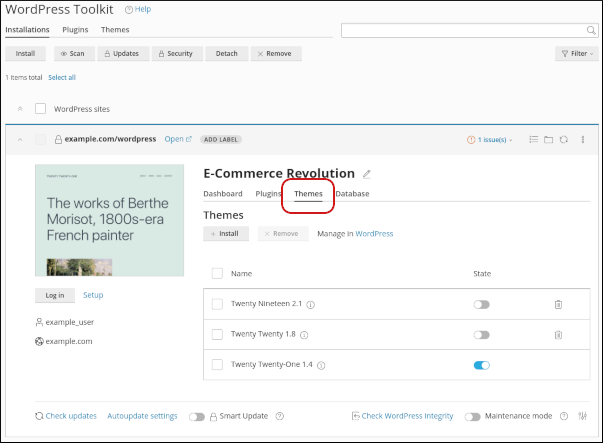Click the search magnifier icon
The width and height of the screenshot is (603, 443).
591,30
